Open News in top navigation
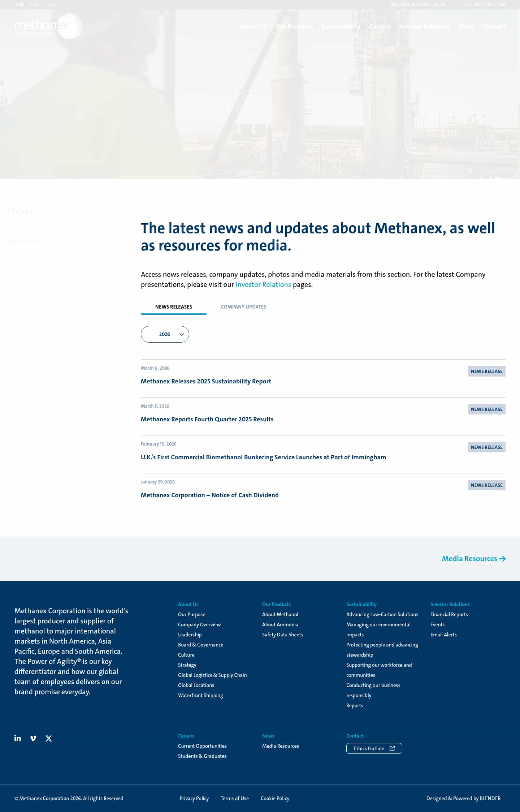Screen dimensions: 520x812 467,26
